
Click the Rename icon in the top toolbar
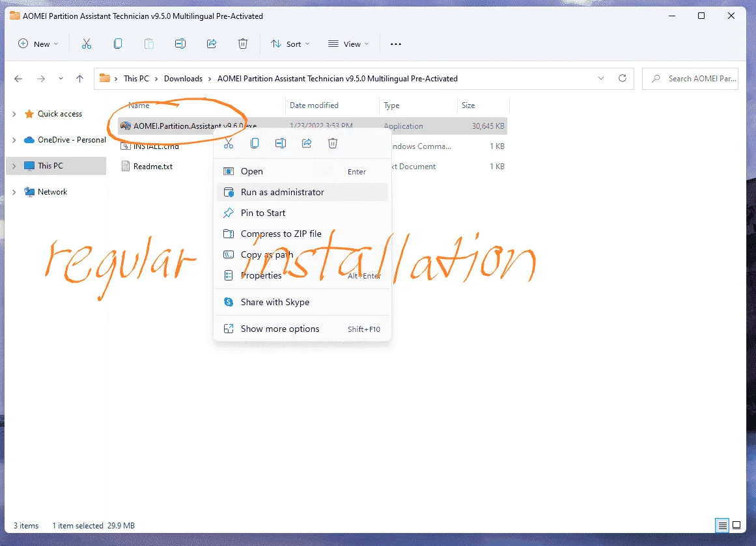point(180,44)
